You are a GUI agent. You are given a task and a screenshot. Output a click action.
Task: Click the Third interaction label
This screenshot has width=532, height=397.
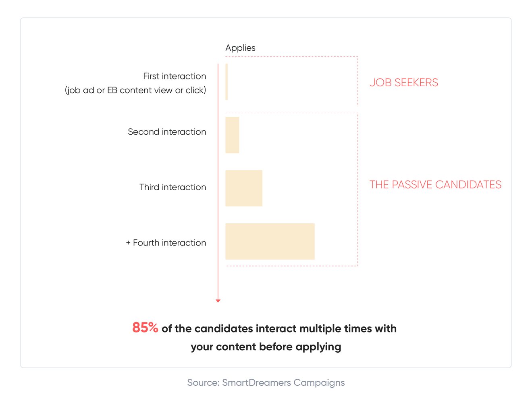[x=172, y=187]
